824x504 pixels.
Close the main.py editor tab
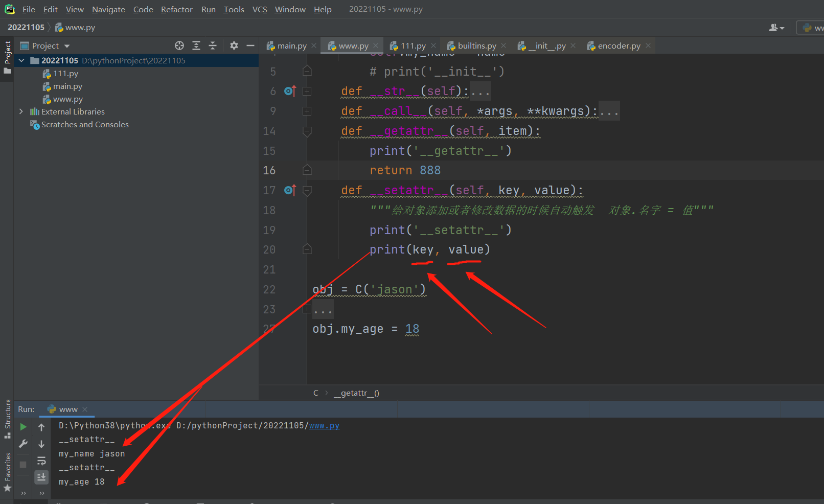314,46
